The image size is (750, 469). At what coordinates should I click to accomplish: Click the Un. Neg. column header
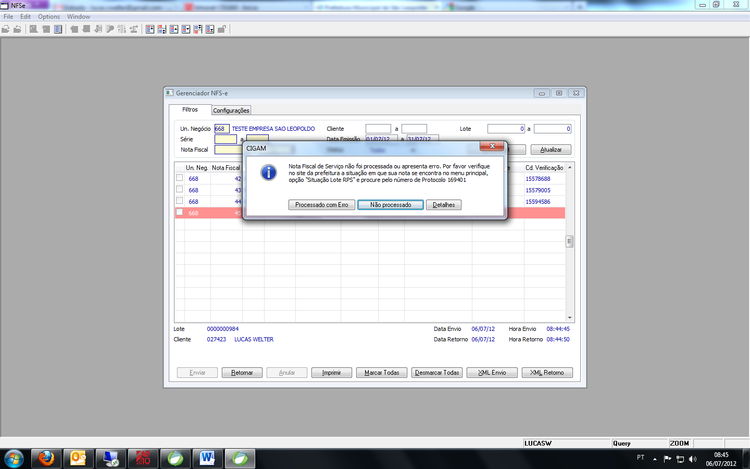pos(197,168)
